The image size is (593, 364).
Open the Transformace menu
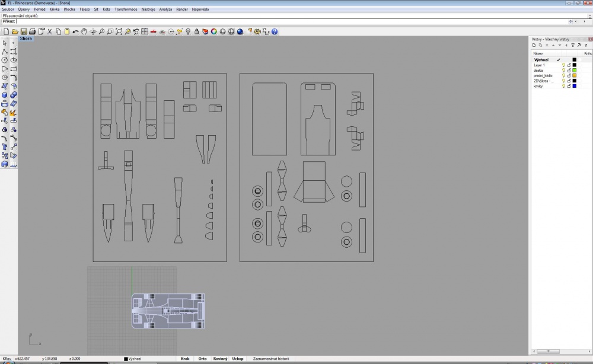(x=126, y=9)
